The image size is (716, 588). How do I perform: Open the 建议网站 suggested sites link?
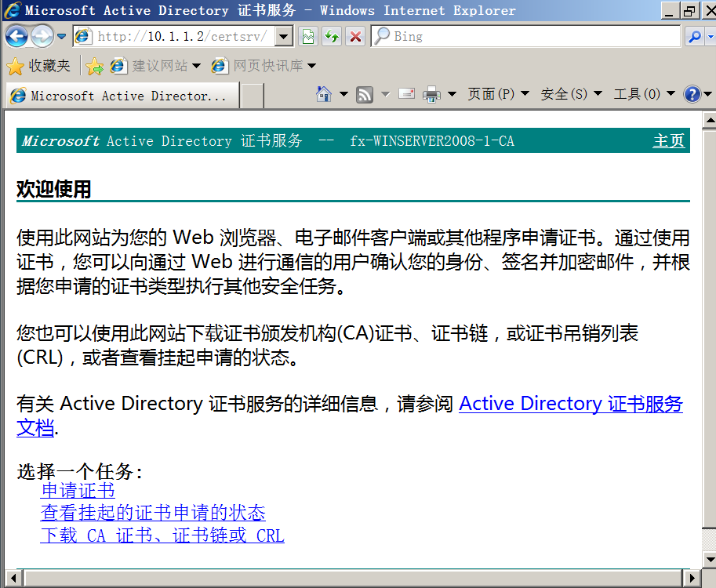155,66
